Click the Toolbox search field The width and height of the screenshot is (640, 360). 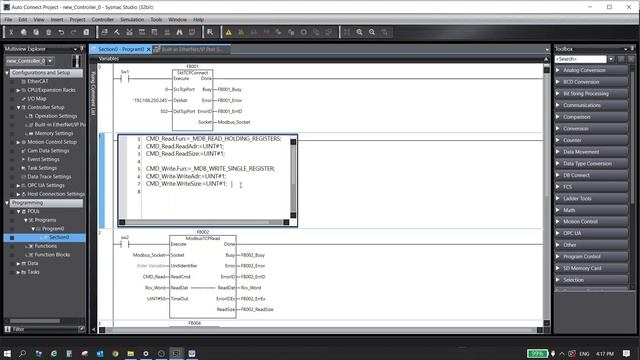pyautogui.click(x=580, y=59)
